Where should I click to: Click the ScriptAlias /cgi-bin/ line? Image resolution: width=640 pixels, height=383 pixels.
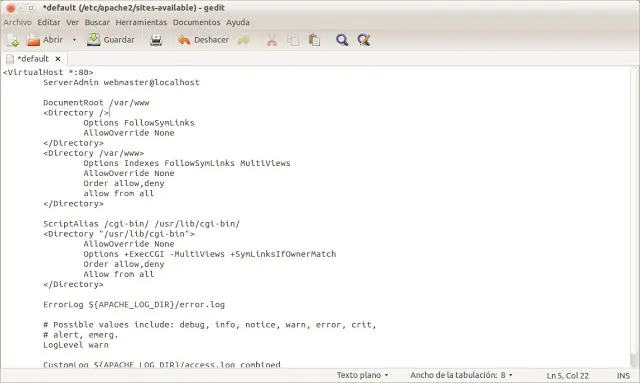[141, 224]
